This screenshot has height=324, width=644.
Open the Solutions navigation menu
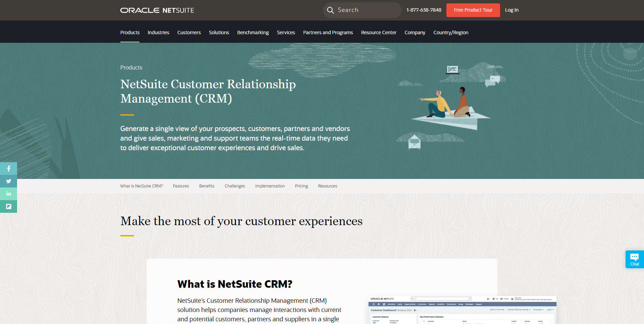[x=219, y=32]
